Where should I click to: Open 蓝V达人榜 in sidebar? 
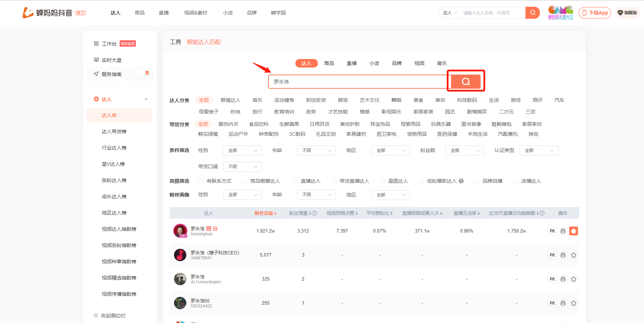pos(113,164)
